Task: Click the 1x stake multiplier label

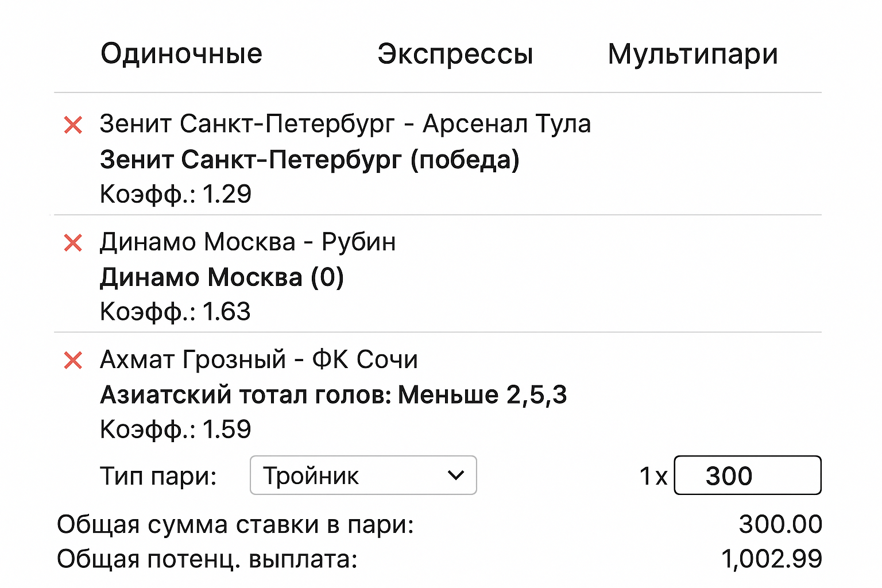Action: point(652,475)
